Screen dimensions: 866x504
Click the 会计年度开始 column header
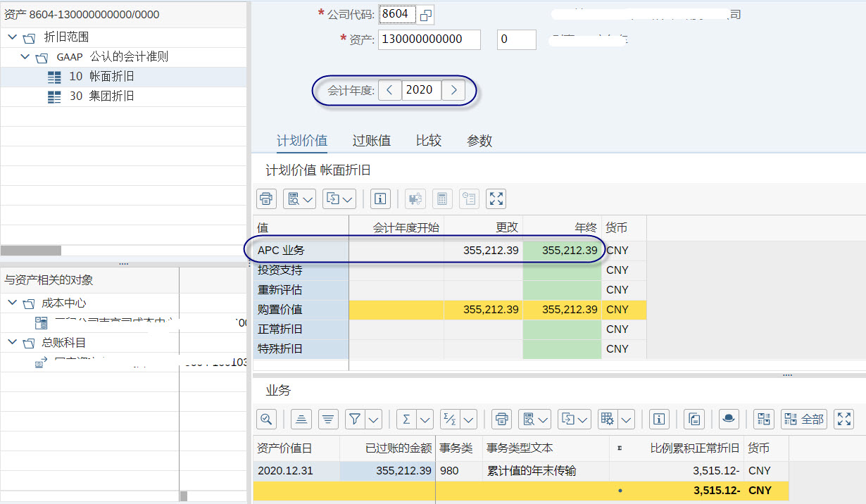tap(396, 228)
